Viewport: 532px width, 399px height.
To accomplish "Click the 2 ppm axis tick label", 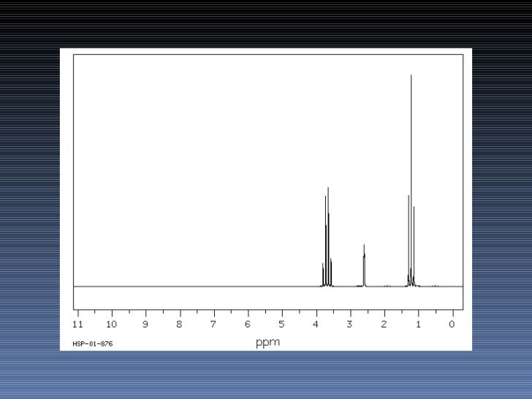I will pyautogui.click(x=384, y=324).
